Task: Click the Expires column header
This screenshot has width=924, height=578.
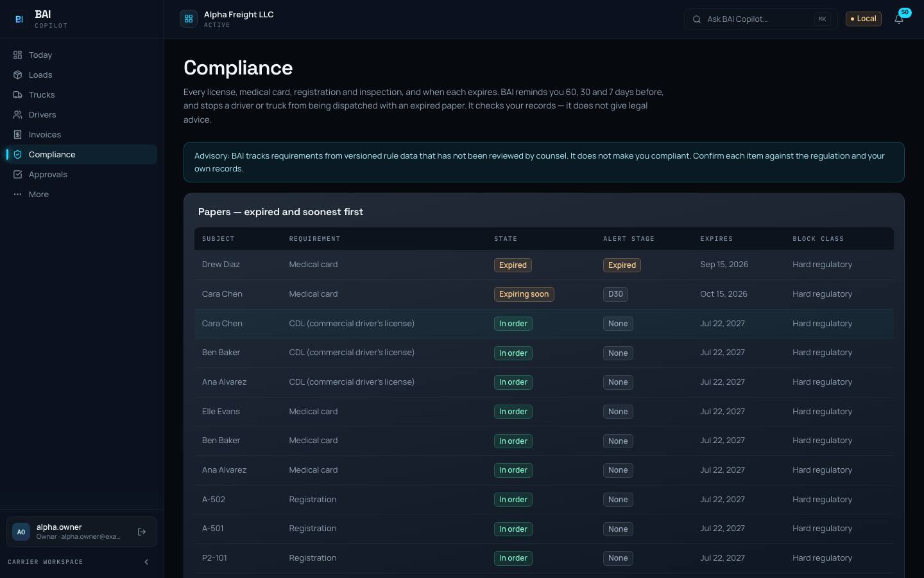Action: coord(716,239)
